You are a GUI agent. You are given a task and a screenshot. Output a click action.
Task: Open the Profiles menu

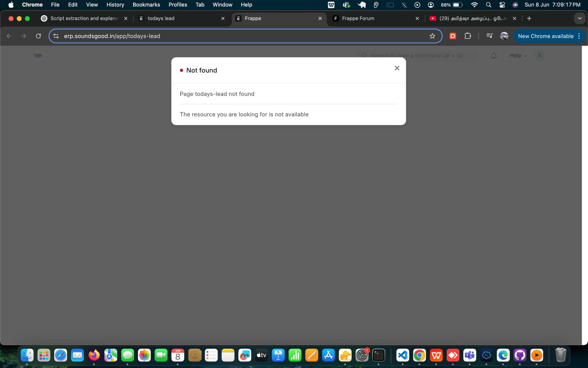coord(178,5)
